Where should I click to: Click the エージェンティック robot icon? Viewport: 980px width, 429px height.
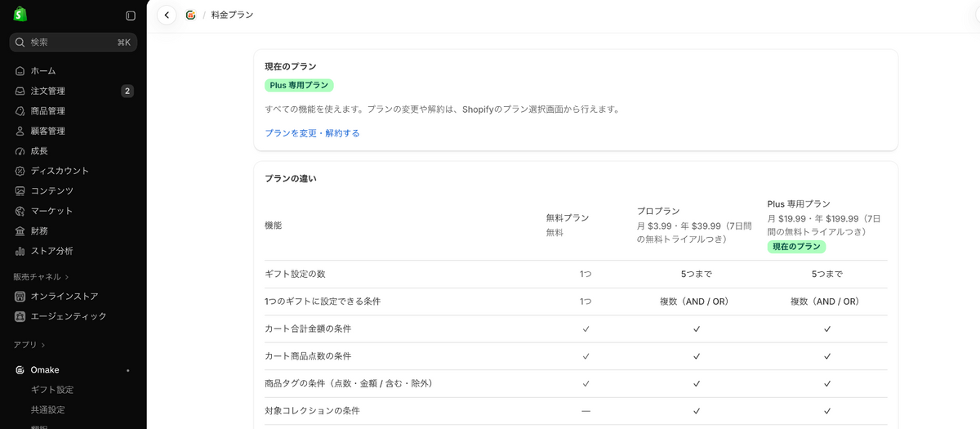tap(20, 316)
